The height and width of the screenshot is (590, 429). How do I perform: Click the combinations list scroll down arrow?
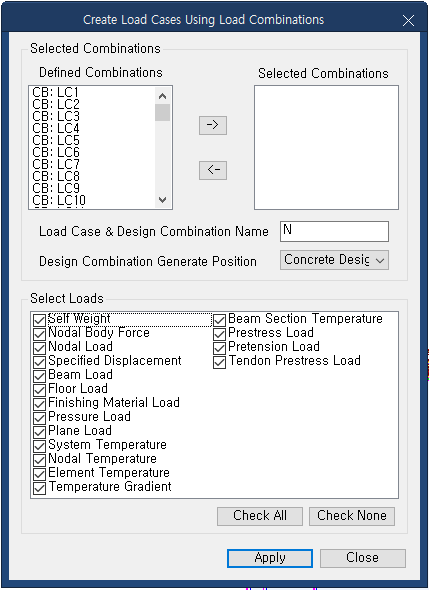click(163, 200)
